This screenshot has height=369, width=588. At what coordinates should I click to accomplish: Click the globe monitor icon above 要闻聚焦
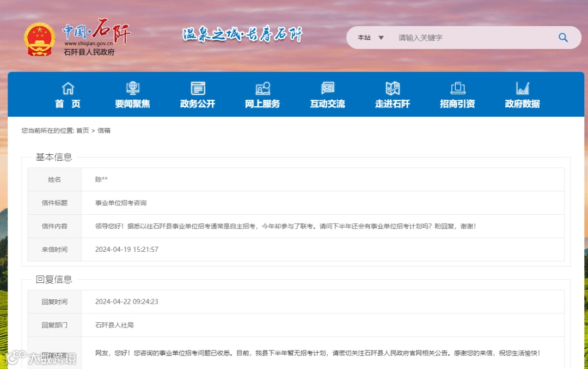coord(133,88)
